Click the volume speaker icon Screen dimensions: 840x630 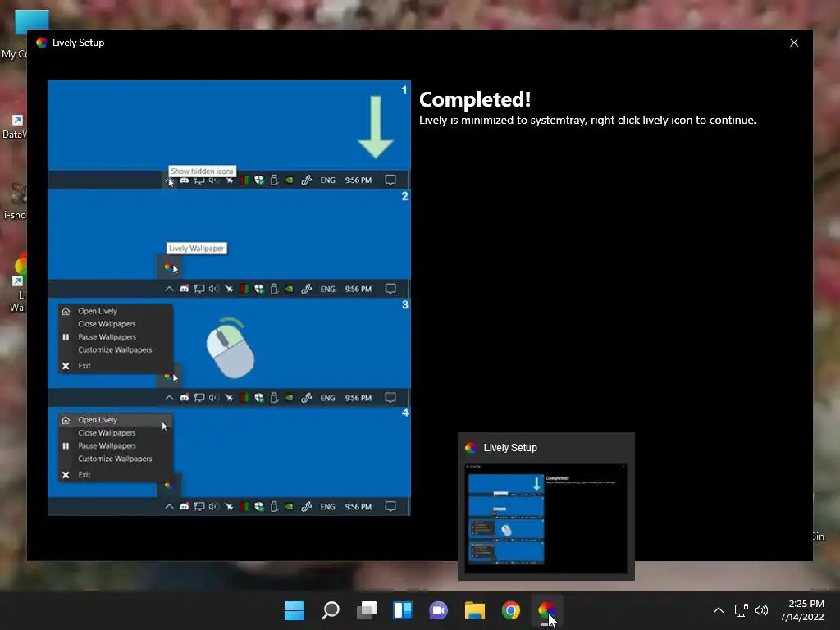[x=760, y=610]
